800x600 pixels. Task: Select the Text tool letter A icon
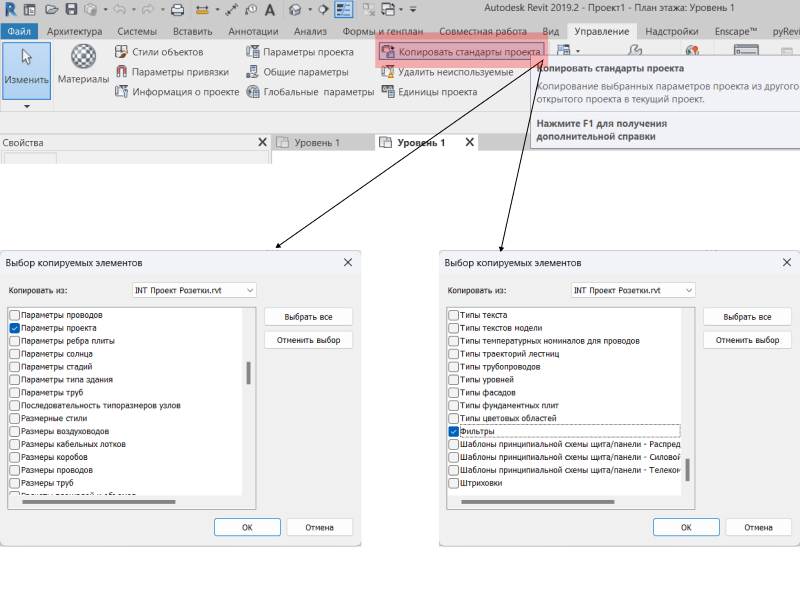pyautogui.click(x=270, y=9)
